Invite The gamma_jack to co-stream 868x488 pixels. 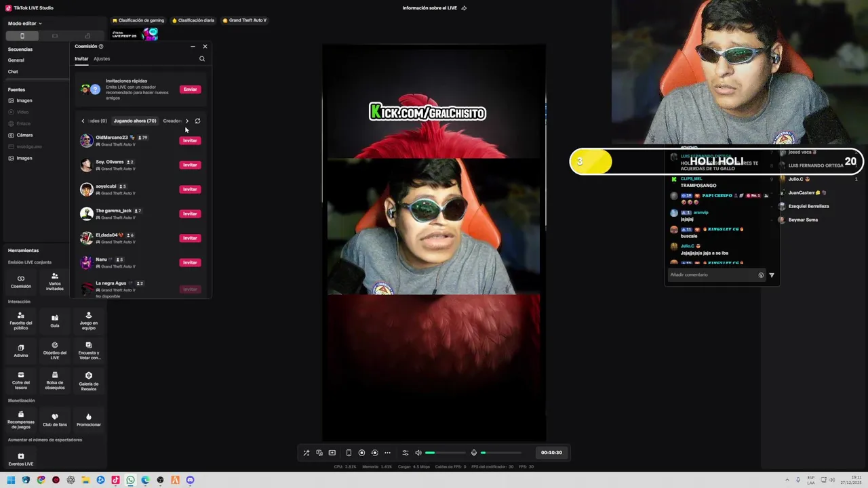point(190,214)
